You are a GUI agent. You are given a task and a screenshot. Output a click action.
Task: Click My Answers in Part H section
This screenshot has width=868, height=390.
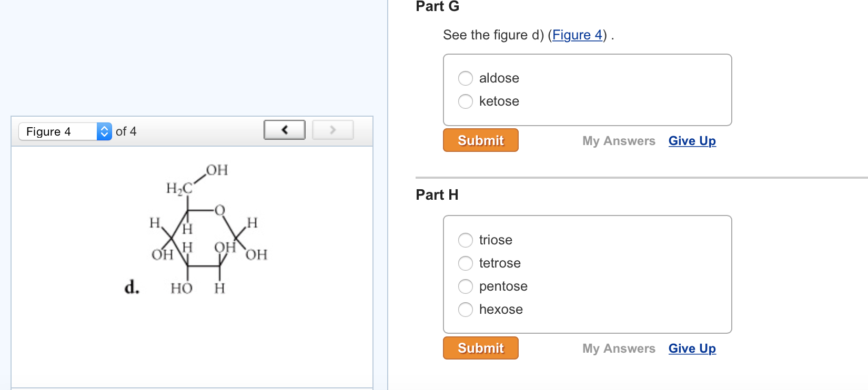tap(619, 348)
